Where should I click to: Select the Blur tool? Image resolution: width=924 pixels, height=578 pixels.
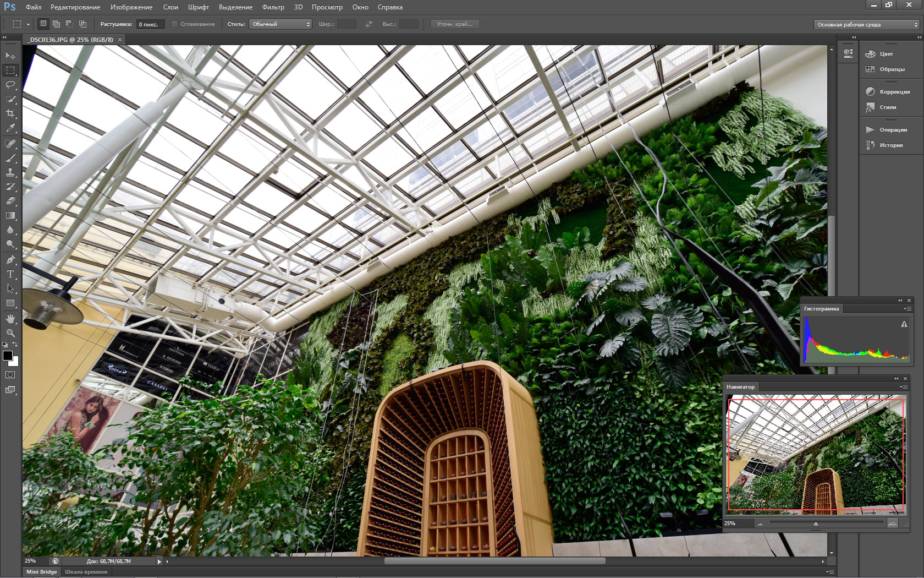[x=10, y=230]
